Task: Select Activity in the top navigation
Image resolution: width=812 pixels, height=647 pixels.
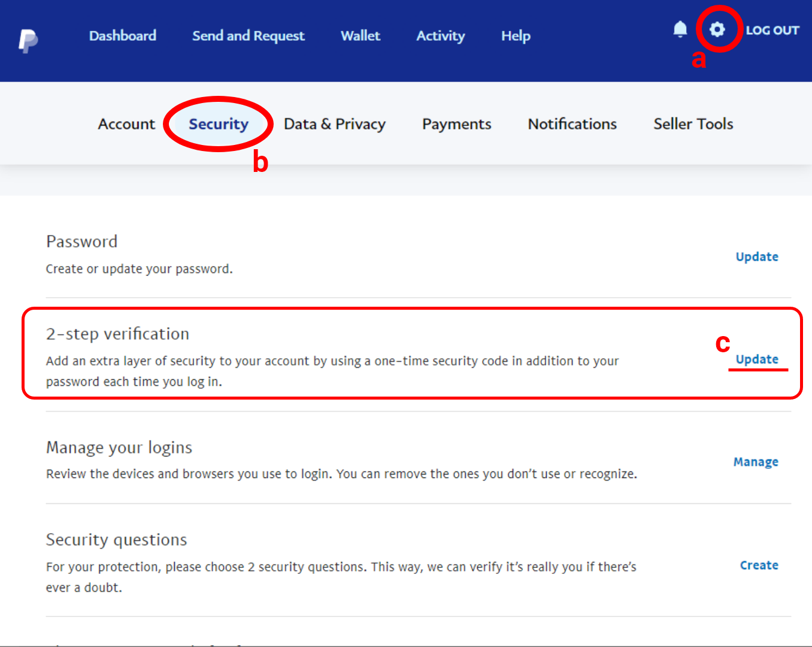Action: click(441, 36)
